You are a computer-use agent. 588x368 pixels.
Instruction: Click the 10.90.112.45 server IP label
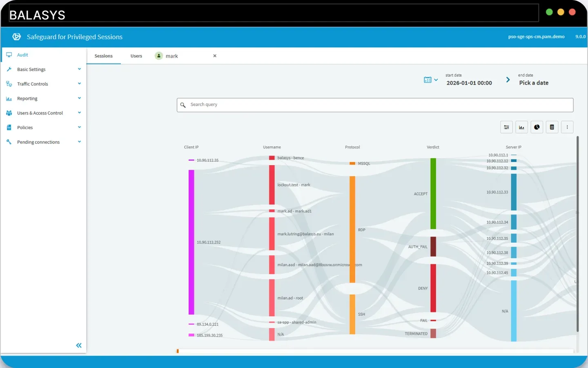point(497,273)
